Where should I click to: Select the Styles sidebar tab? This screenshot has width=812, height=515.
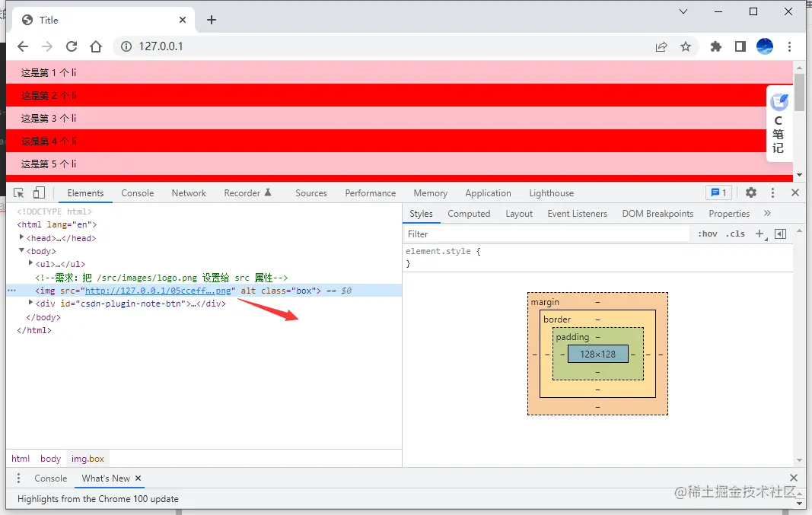pyautogui.click(x=421, y=214)
